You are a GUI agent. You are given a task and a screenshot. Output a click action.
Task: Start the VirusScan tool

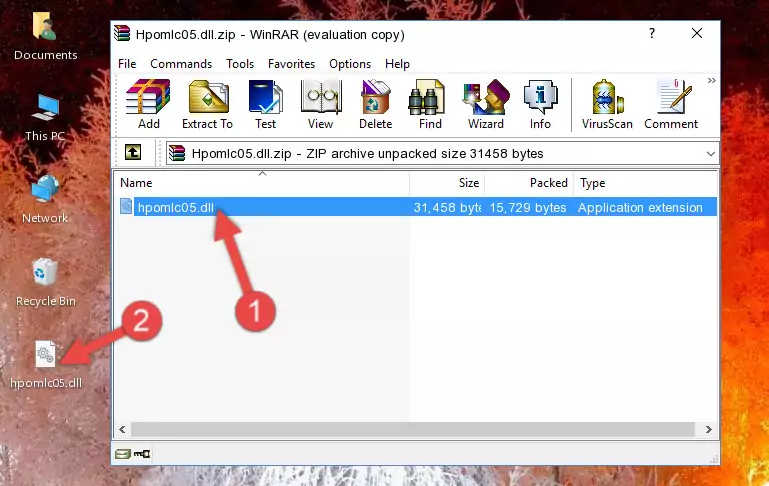pos(607,104)
